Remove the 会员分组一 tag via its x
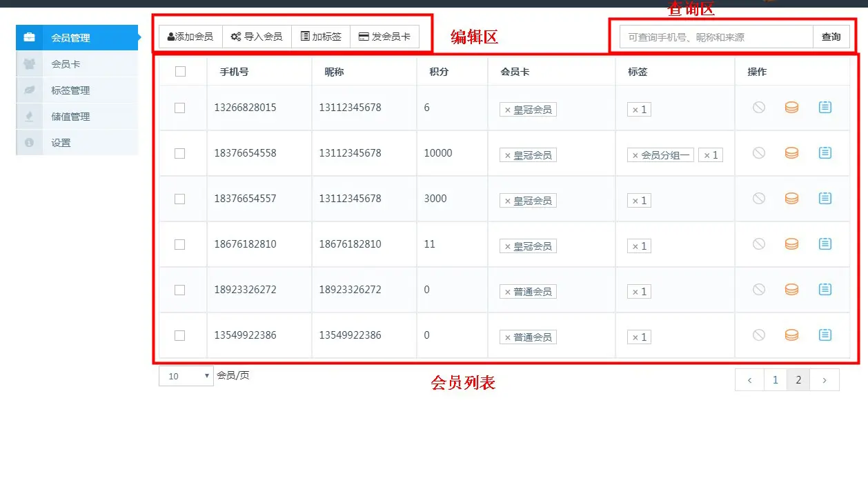The image size is (868, 487). tap(635, 156)
